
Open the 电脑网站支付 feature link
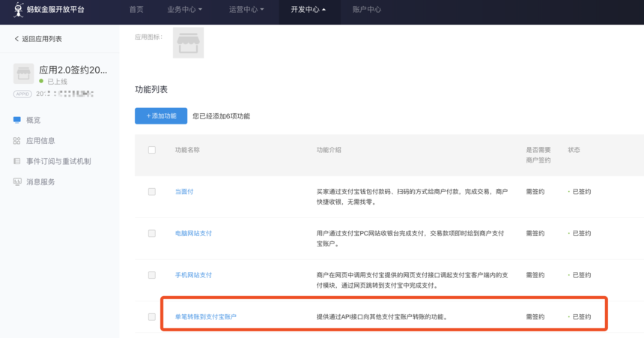click(193, 233)
